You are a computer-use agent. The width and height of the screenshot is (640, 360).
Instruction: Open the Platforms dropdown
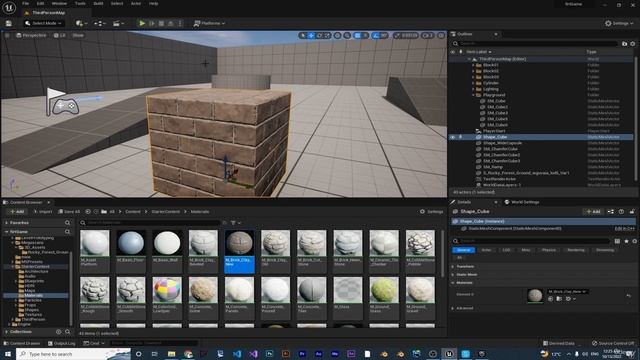click(209, 23)
